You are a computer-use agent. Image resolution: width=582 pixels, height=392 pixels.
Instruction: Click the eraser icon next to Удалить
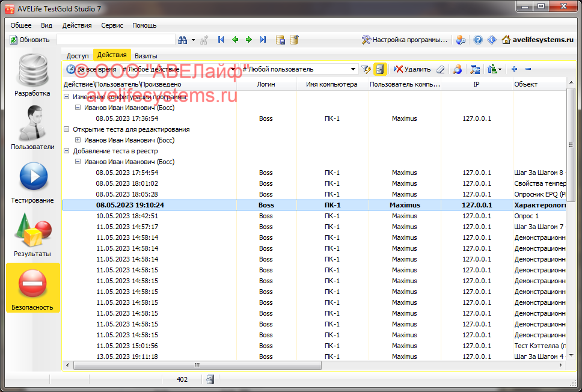click(x=440, y=69)
